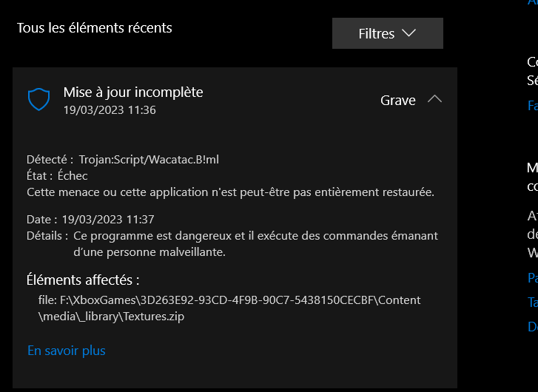Open the cut-off blue 'Ta' link at right edge

coord(533,303)
